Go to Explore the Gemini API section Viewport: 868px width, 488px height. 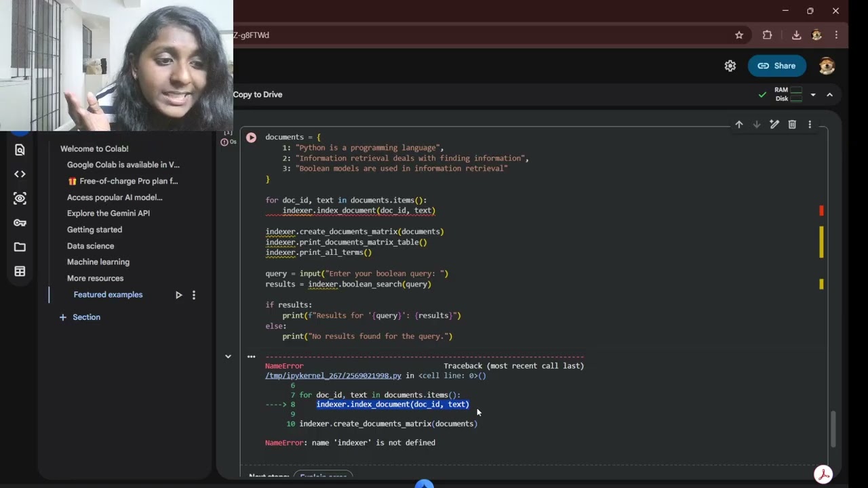(x=108, y=213)
